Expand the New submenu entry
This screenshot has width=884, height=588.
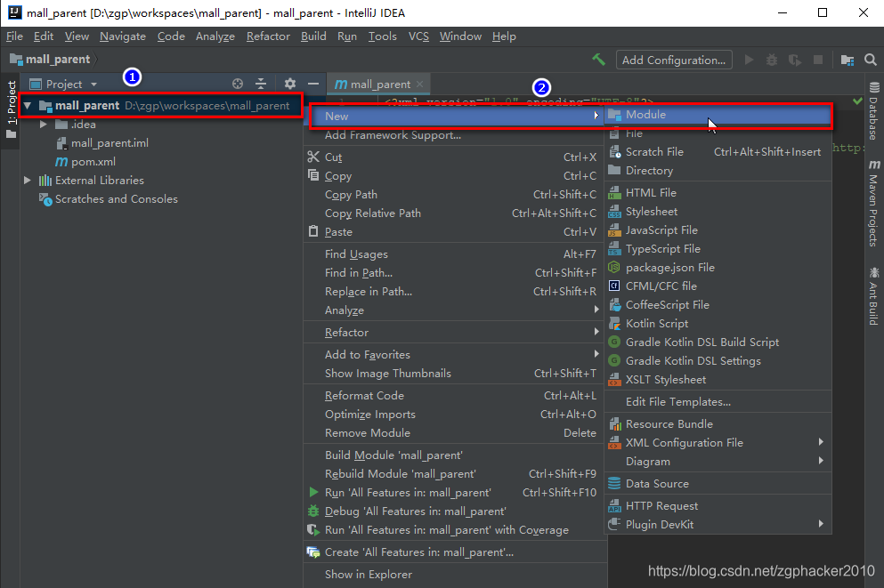tap(454, 116)
